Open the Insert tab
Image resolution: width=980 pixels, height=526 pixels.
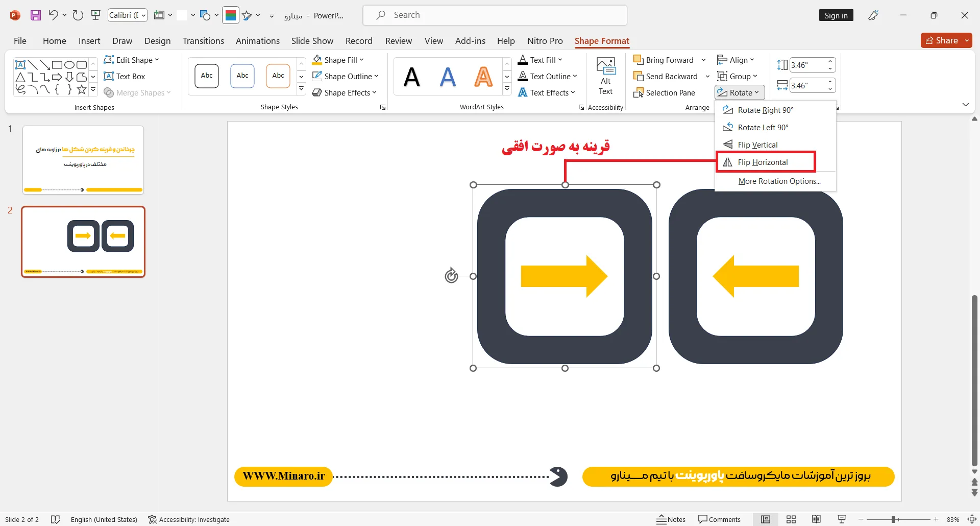[89, 41]
